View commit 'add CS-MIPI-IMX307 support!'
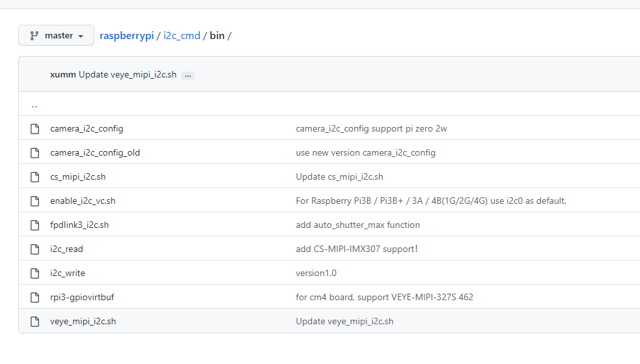Image resolution: width=640 pixels, height=364 pixels. pyautogui.click(x=356, y=249)
